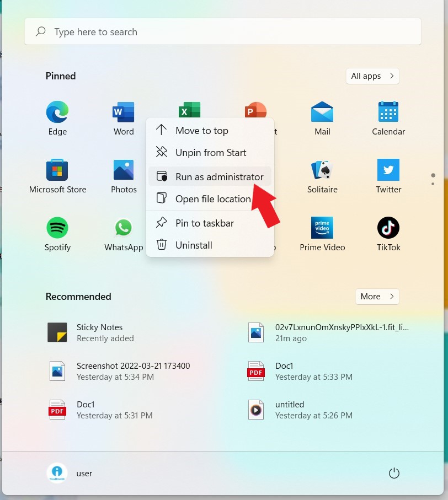Select Pin to taskbar
The image size is (448, 500).
[x=210, y=223]
